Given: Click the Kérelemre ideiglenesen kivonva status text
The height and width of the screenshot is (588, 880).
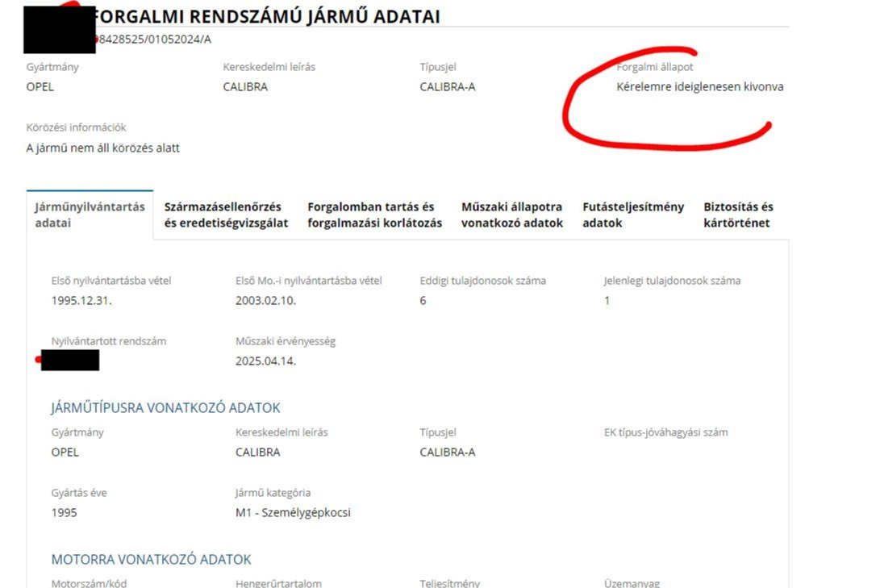Looking at the screenshot, I should pyautogui.click(x=699, y=87).
